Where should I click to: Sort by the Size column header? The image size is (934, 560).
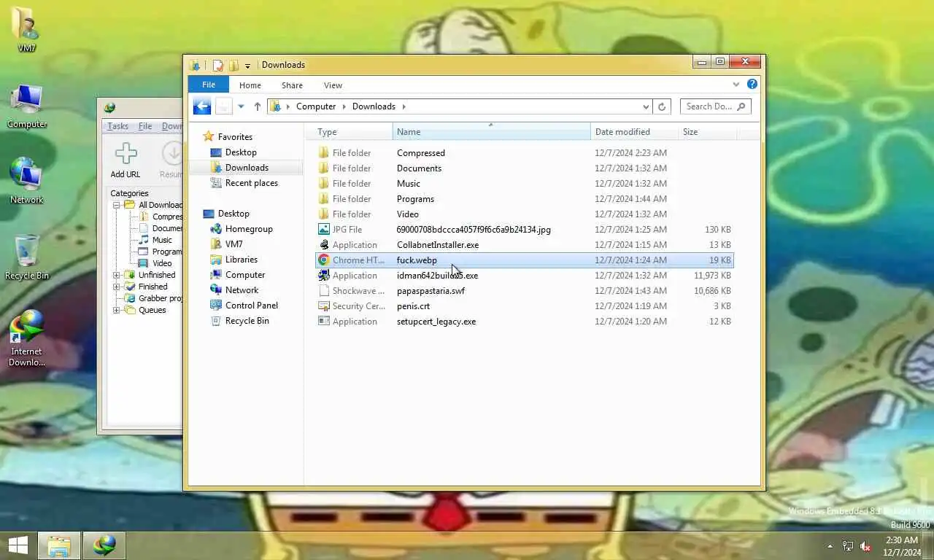707,132
